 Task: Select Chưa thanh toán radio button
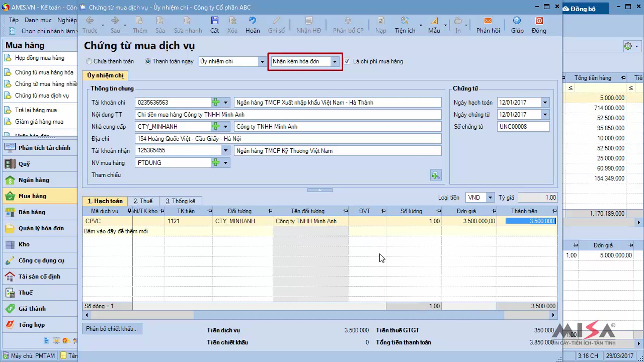[89, 61]
